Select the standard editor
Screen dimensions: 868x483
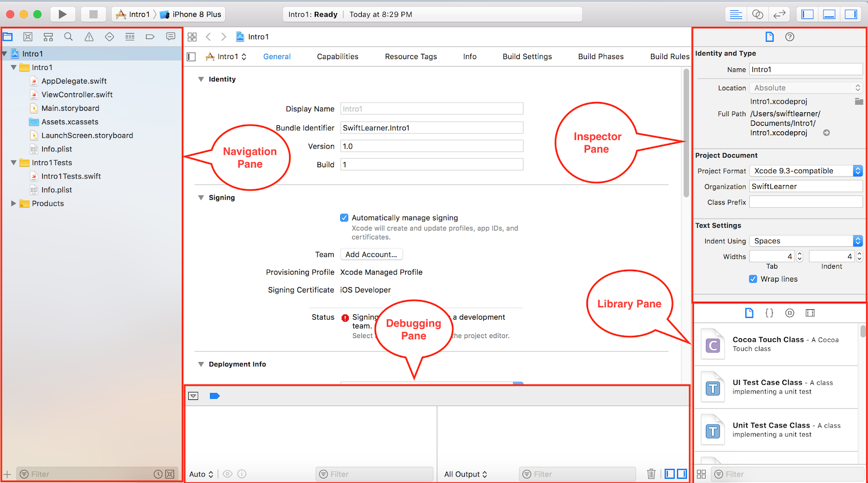(736, 15)
